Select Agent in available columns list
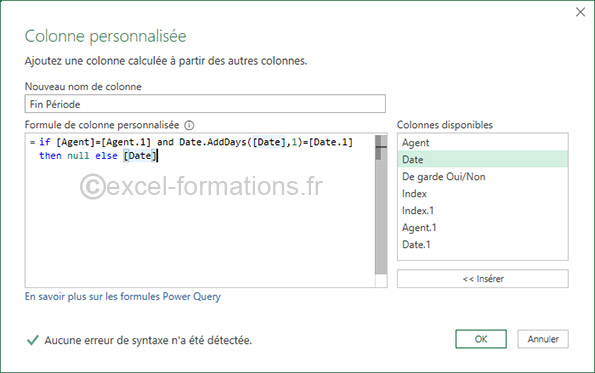Image resolution: width=595 pixels, height=373 pixels. (x=483, y=143)
